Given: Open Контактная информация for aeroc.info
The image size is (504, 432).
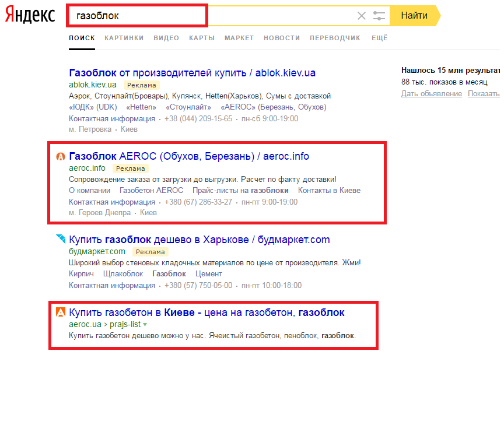Looking at the screenshot, I should (112, 202).
